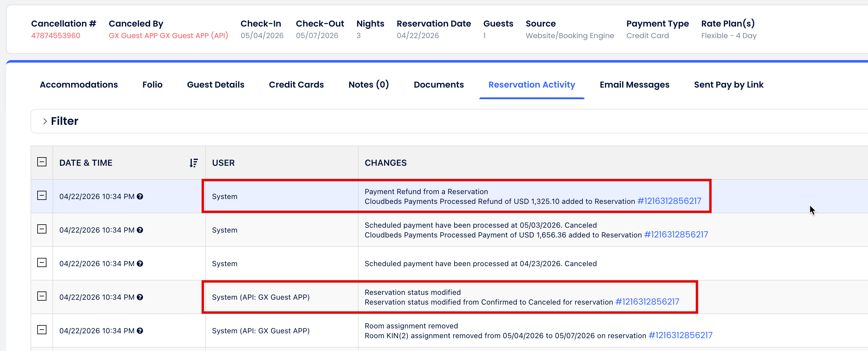Open the Folio tab

pyautogui.click(x=152, y=85)
